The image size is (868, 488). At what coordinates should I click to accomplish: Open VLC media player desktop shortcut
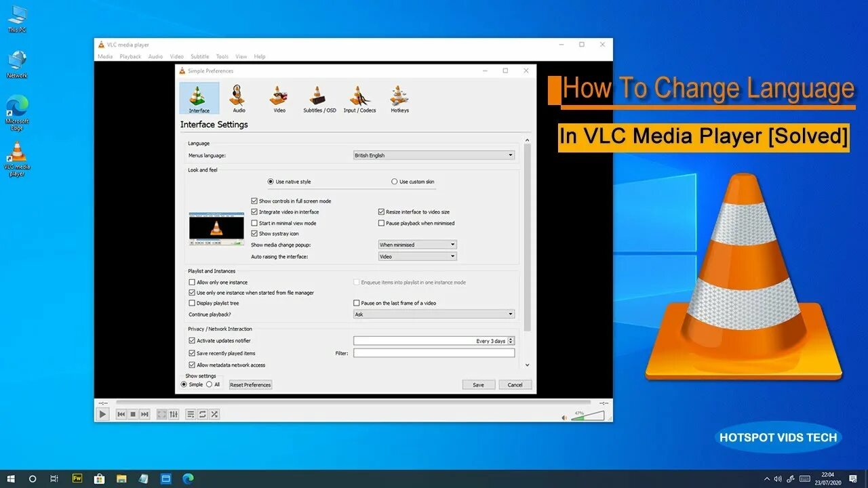17,159
